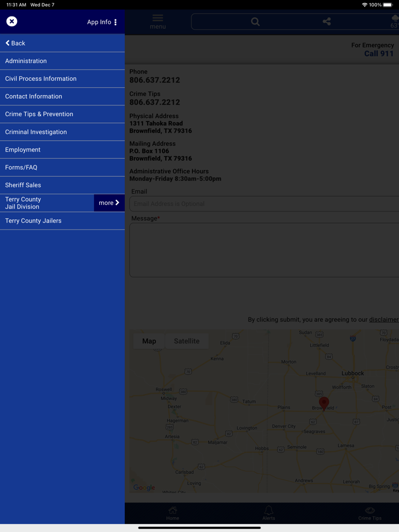Image resolution: width=399 pixels, height=532 pixels.
Task: Tap the three-dot icon beside App Info
Action: 116,22
